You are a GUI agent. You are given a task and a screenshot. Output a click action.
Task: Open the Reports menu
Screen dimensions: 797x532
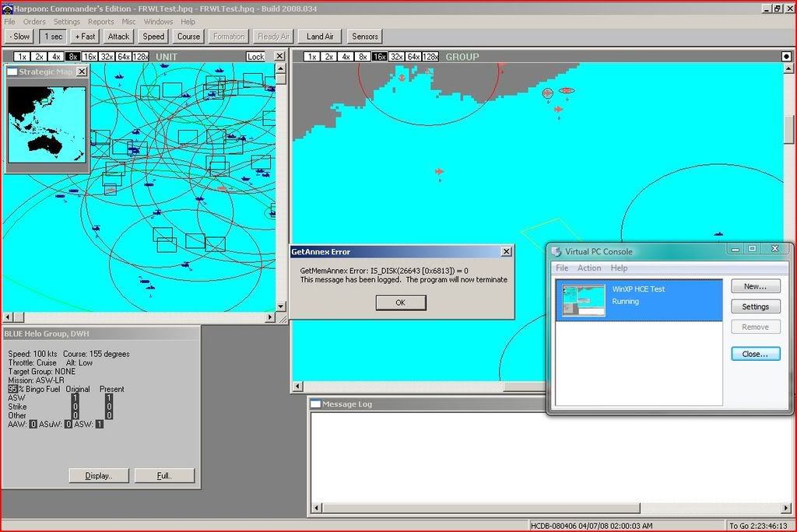point(100,22)
